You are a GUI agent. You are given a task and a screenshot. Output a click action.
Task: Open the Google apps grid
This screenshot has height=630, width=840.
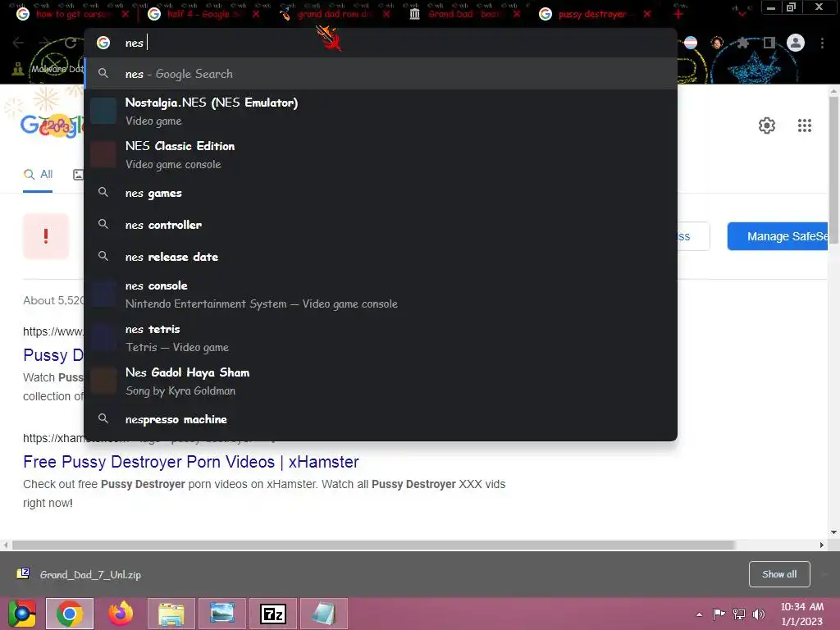[x=804, y=126]
